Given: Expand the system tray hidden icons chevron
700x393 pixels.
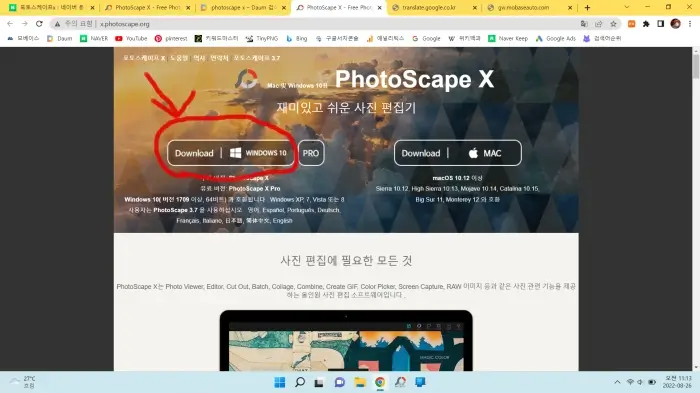Looking at the screenshot, I should tap(617, 382).
